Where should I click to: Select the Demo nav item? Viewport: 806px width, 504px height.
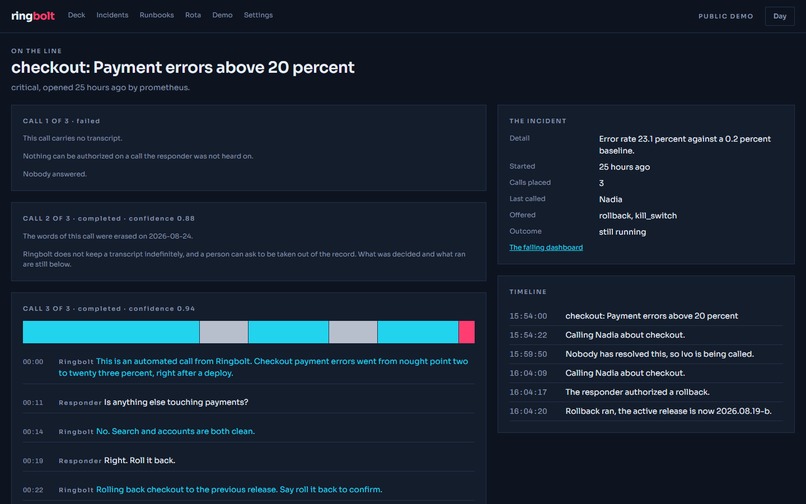click(x=223, y=15)
